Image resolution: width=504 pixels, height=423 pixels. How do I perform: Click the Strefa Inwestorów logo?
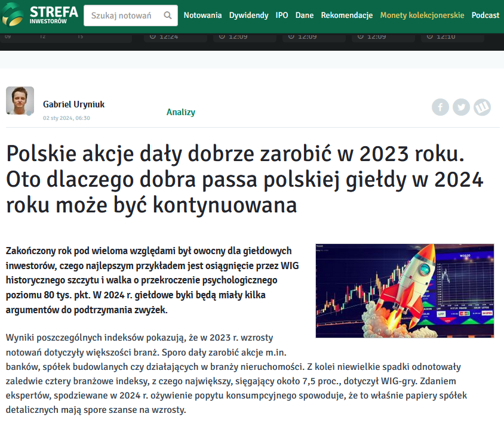point(39,16)
